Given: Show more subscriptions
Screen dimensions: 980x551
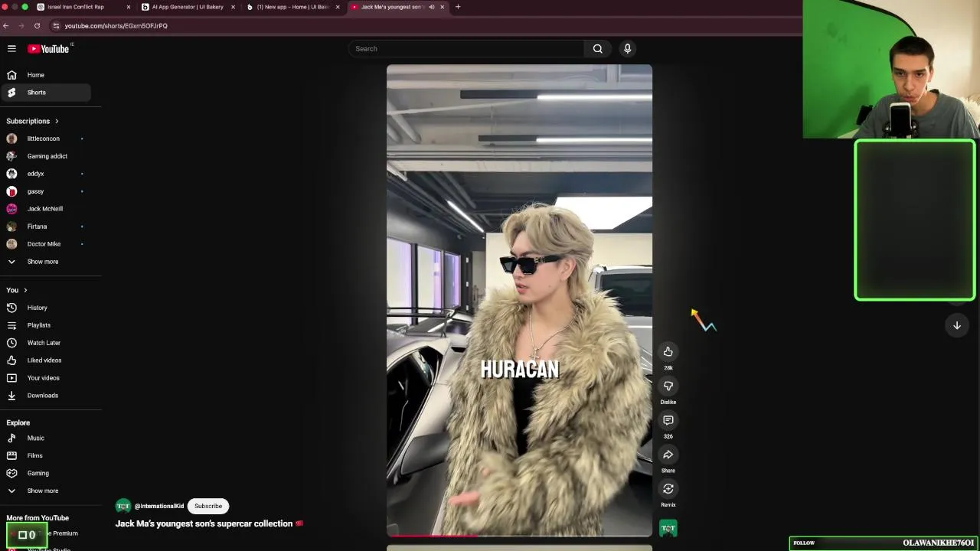Looking at the screenshot, I should tap(46, 262).
